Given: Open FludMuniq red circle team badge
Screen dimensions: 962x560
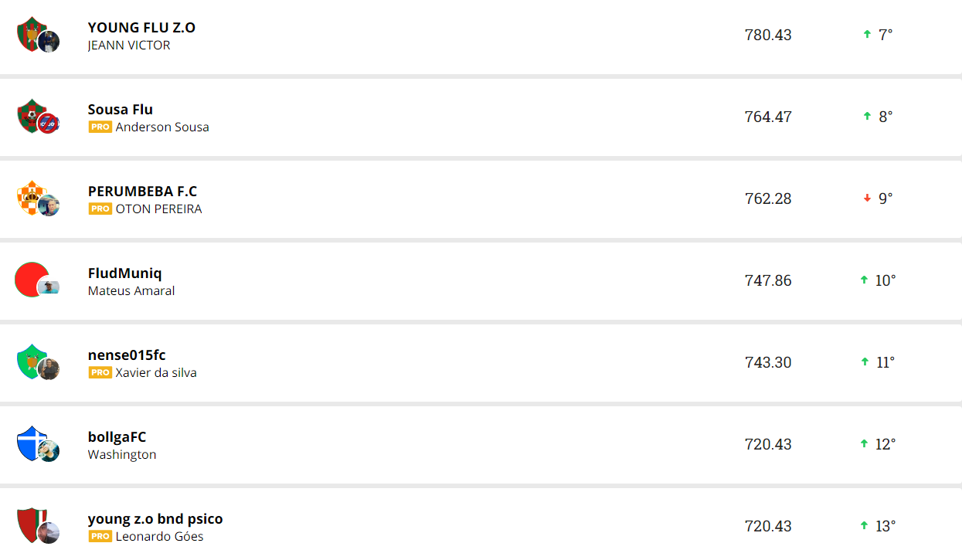Looking at the screenshot, I should click(x=31, y=279).
